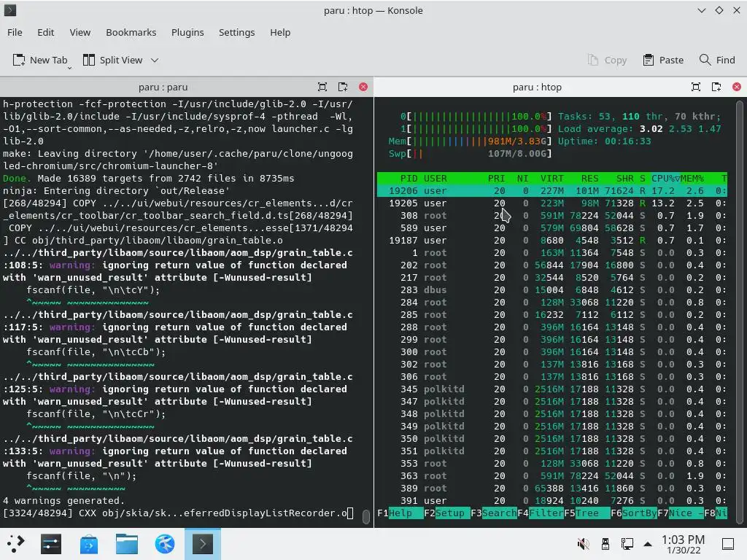Expand the Split View dropdown arrow

pos(155,60)
